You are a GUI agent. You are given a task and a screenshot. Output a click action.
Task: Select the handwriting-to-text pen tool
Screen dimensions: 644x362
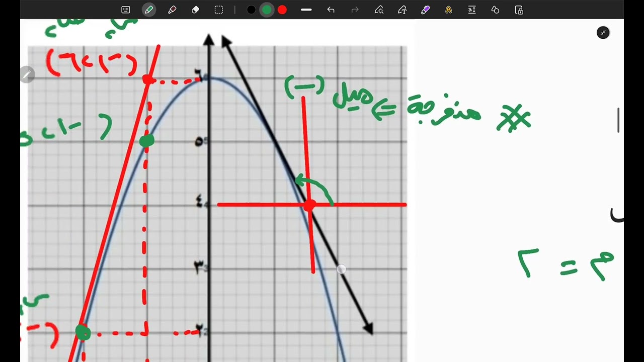click(402, 10)
